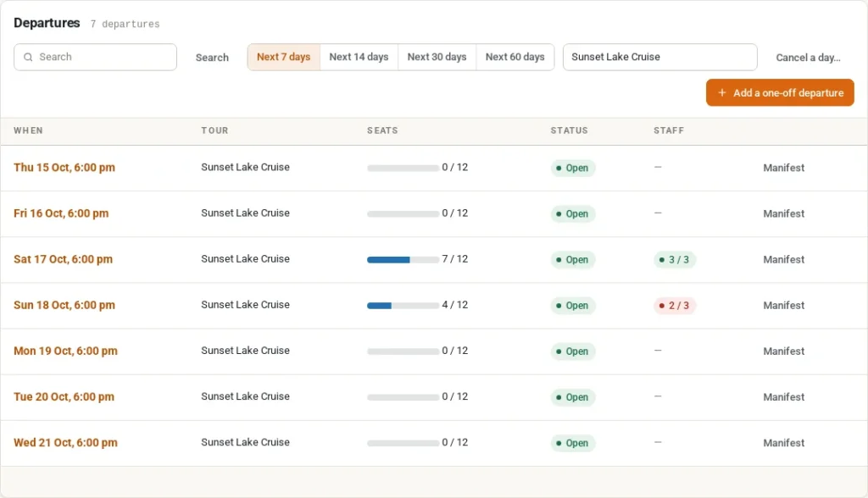Switch to Next 14 days filter
Image resolution: width=868 pixels, height=498 pixels.
click(x=359, y=57)
